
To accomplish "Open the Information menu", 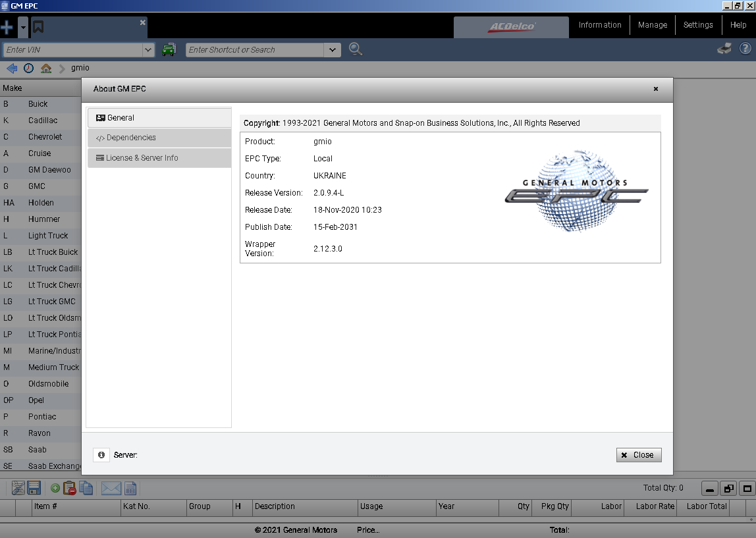I will pyautogui.click(x=600, y=25).
